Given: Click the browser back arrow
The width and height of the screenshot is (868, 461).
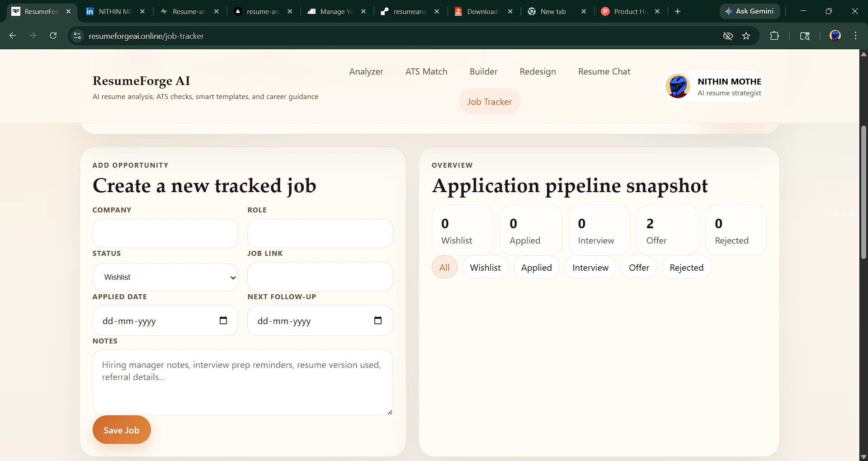Looking at the screenshot, I should tap(13, 36).
